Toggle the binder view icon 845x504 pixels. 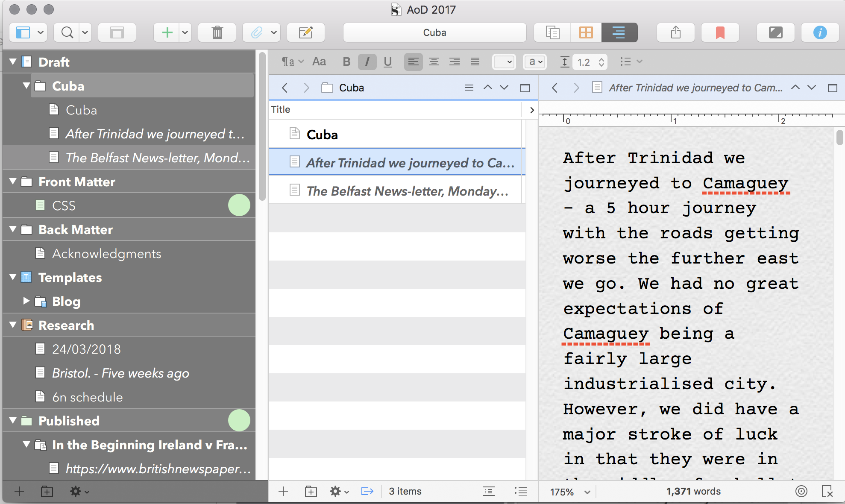click(x=23, y=32)
